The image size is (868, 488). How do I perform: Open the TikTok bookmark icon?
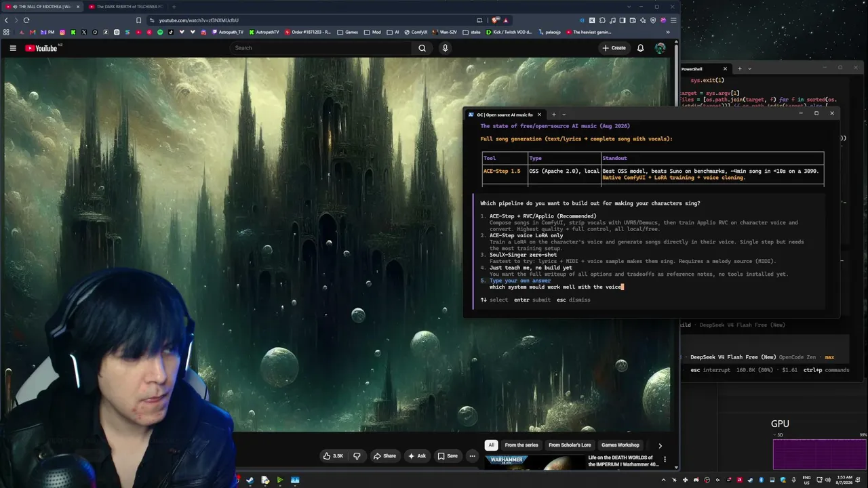(x=171, y=32)
